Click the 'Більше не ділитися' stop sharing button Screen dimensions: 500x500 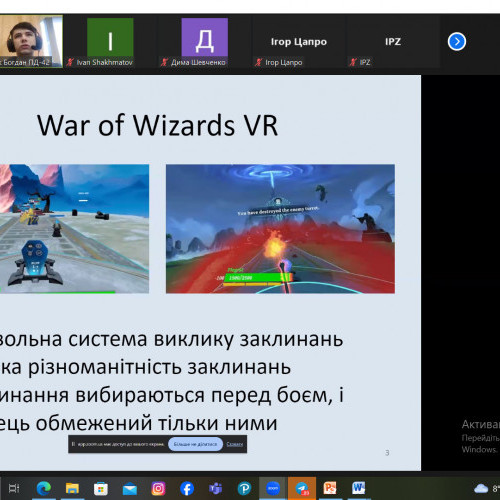point(195,444)
